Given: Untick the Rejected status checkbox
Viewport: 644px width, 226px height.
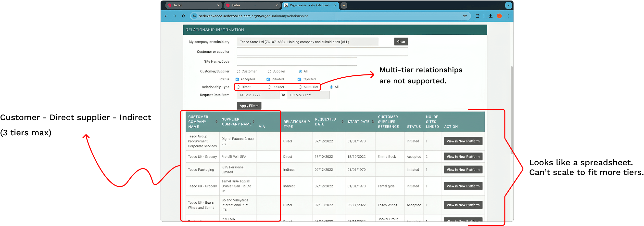Looking at the screenshot, I should point(299,79).
